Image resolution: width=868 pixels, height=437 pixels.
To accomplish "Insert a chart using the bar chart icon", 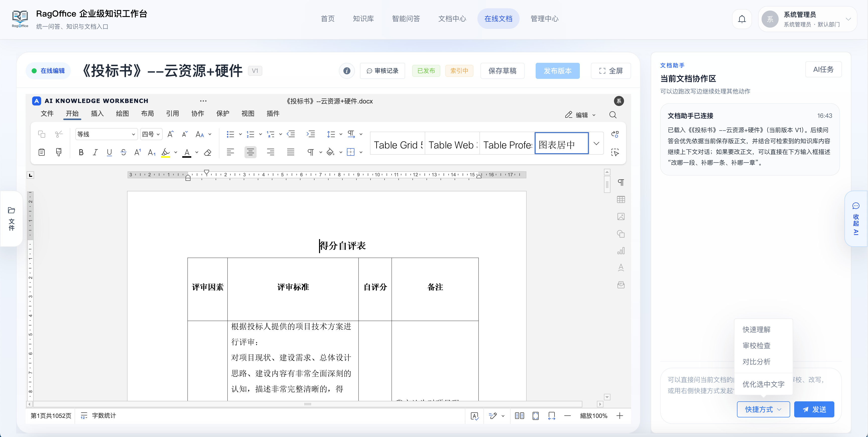I will (x=621, y=251).
